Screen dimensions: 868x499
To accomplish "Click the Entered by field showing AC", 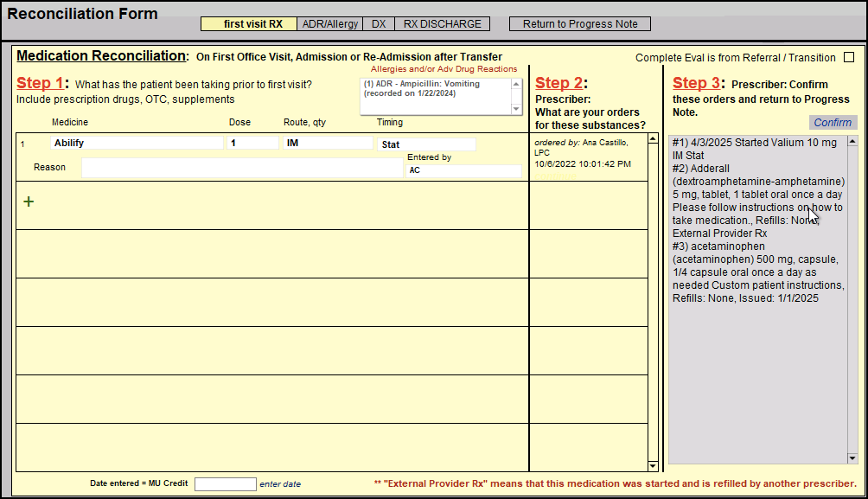I will point(463,170).
